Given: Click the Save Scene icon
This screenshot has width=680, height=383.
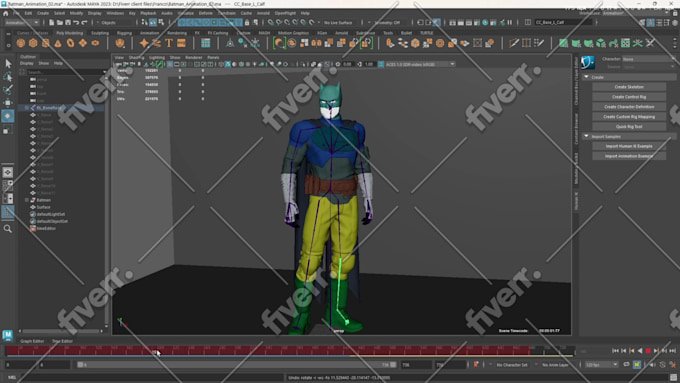Looking at the screenshot, I should (x=68, y=22).
